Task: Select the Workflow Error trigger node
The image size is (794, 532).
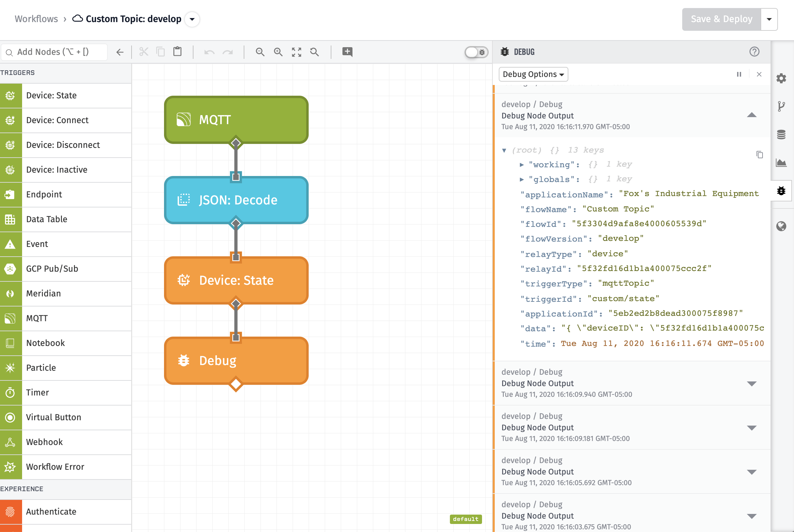Action: coord(66,467)
